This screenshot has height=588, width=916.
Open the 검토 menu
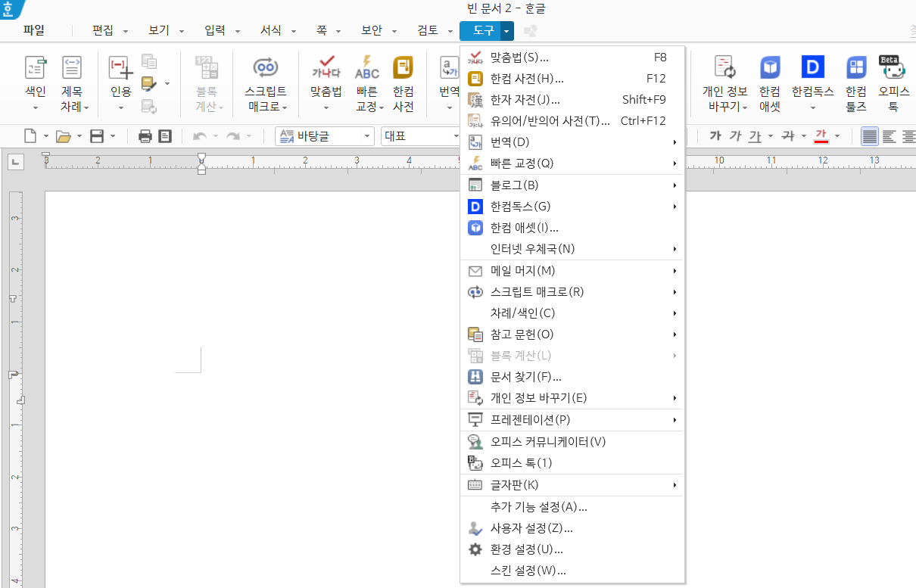click(428, 30)
